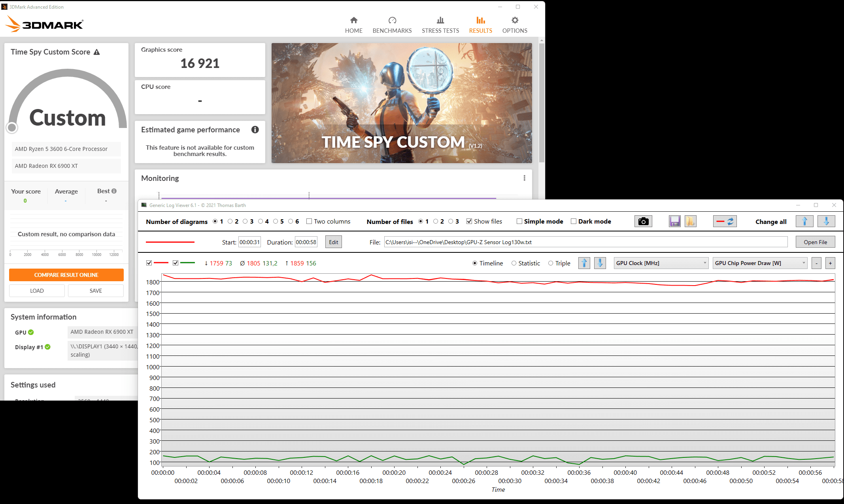The height and width of the screenshot is (504, 844).
Task: Click the Duration time field
Action: 306,242
